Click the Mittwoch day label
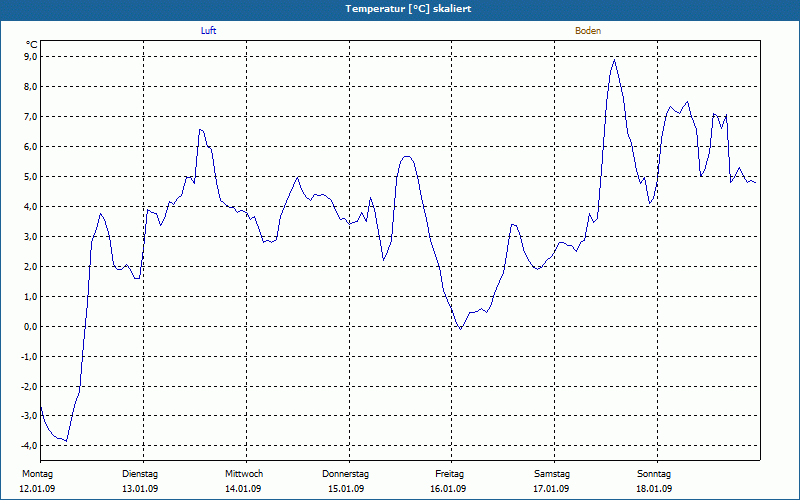Viewport: 800px width, 500px height. click(244, 474)
